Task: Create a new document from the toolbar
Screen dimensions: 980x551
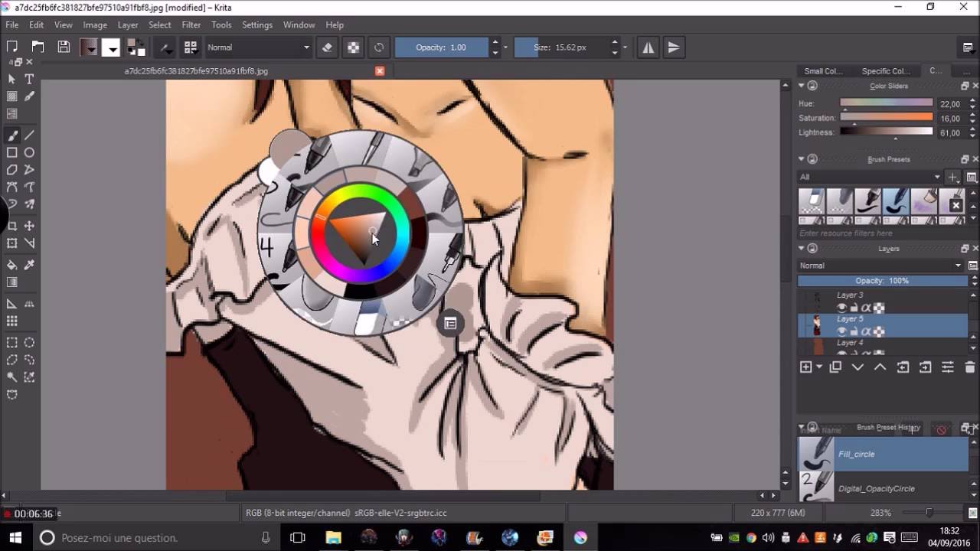Action: (x=12, y=47)
